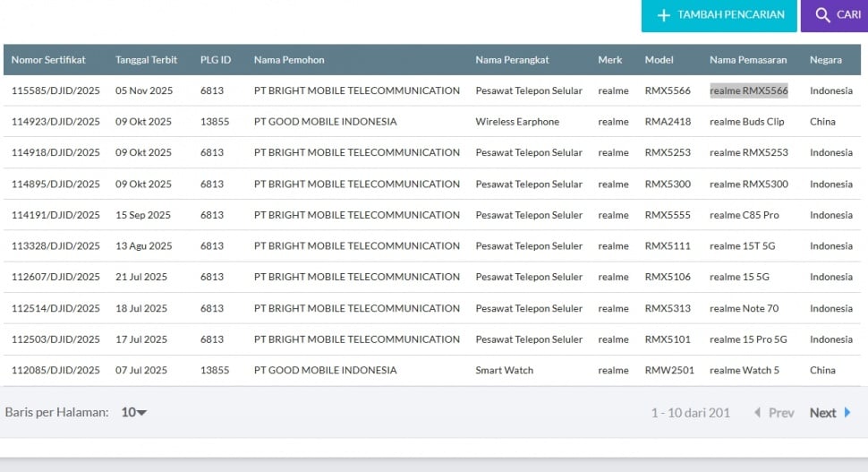Screen dimensions: 868x472
Task: Open the rows per page dropdown
Action: (134, 412)
